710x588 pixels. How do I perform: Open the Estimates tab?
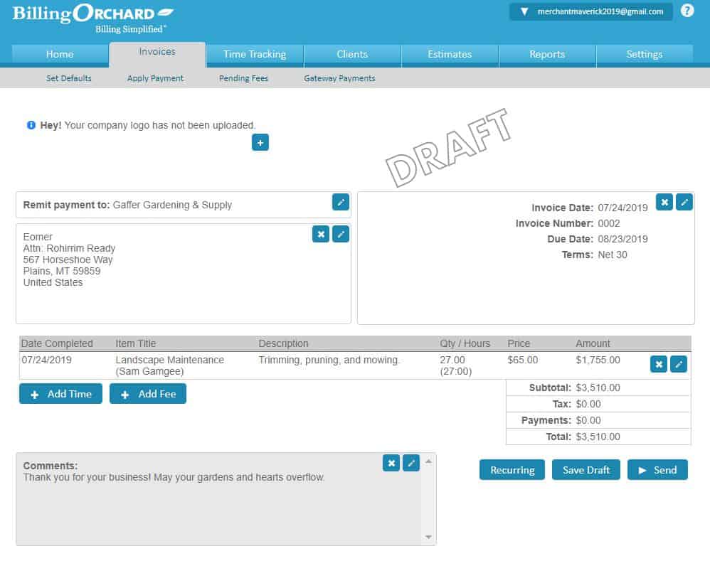click(450, 54)
